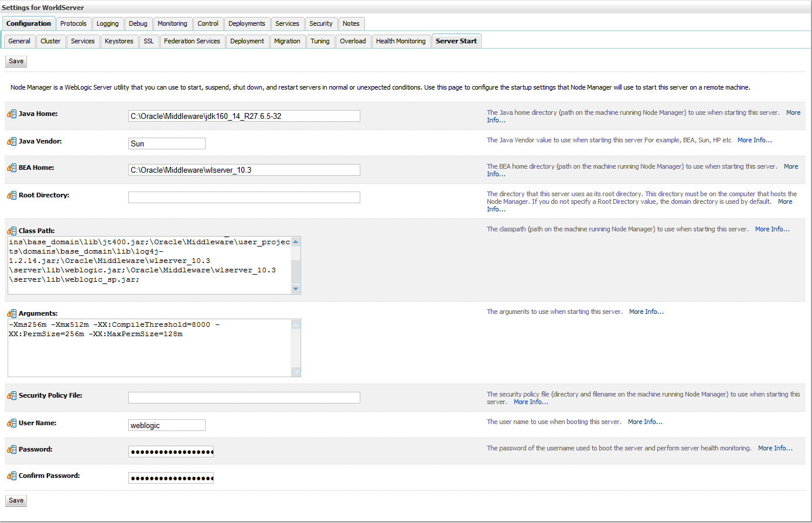
Task: Open the Keystores sub-tab
Action: point(119,41)
